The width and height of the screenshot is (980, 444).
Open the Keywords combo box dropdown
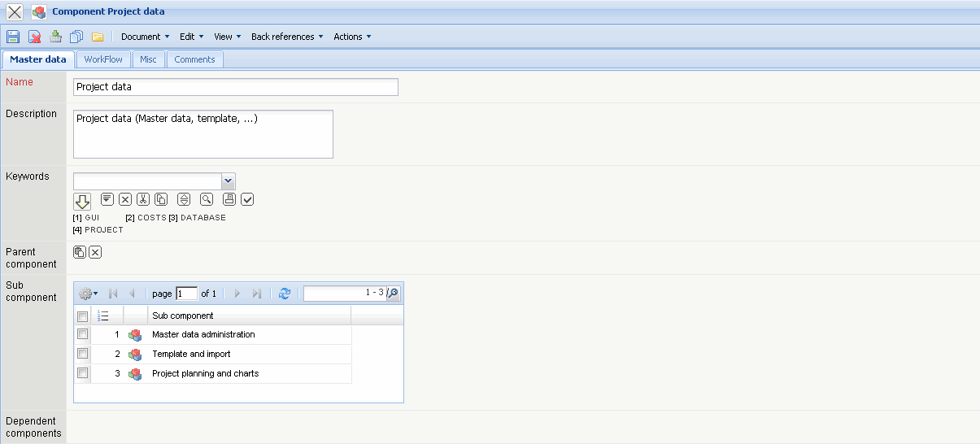[229, 181]
